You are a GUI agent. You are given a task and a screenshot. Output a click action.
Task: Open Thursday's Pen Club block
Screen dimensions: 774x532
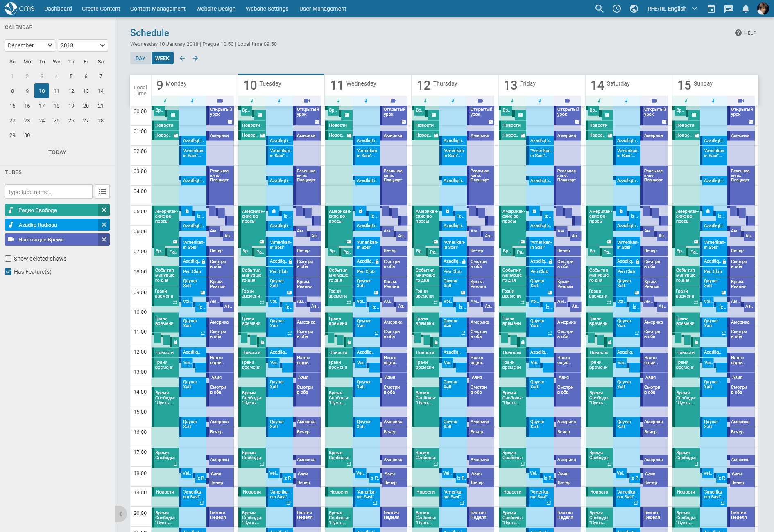point(454,271)
